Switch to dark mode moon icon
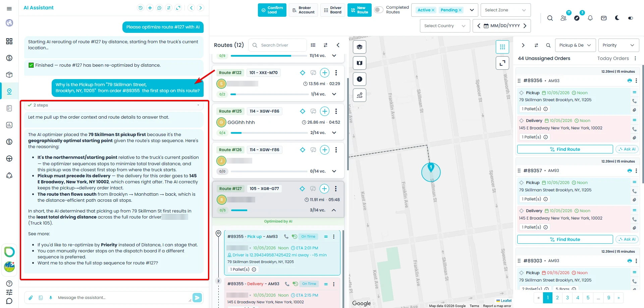644x308 pixels. (617, 18)
